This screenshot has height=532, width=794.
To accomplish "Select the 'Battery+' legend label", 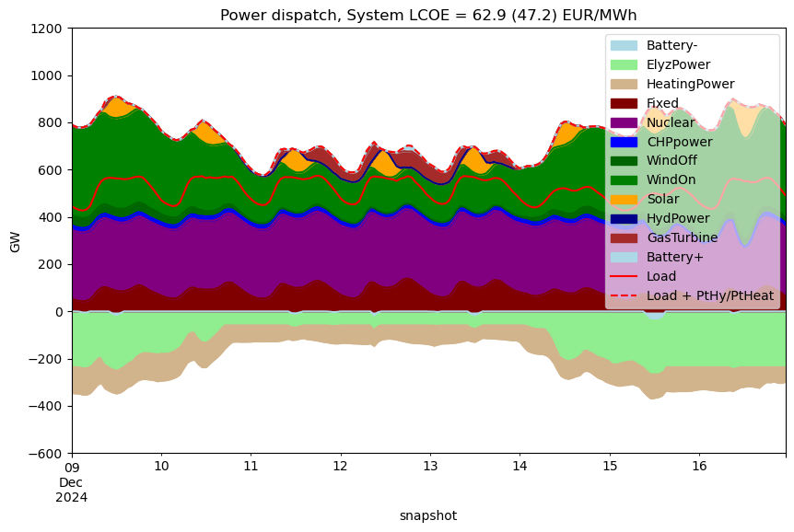I will click(674, 257).
